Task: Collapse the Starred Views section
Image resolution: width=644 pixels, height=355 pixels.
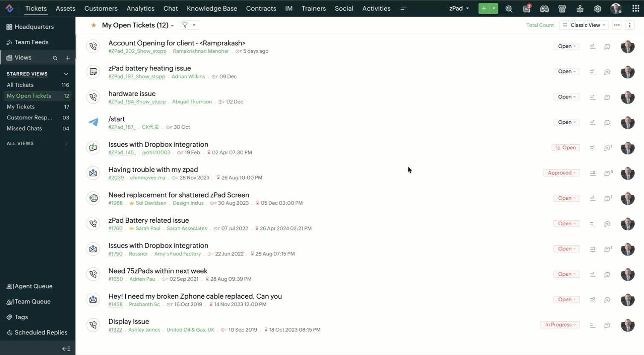Action: click(x=66, y=74)
